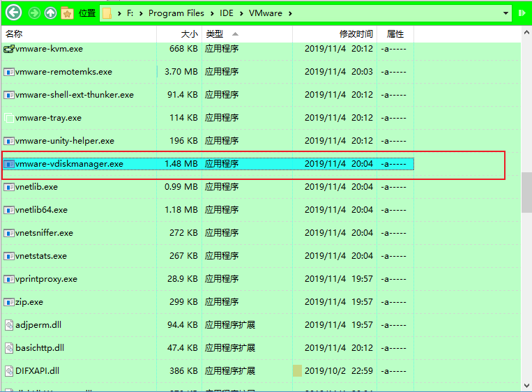Click adjperm.dll file icon
This screenshot has height=392, width=532.
click(x=9, y=325)
